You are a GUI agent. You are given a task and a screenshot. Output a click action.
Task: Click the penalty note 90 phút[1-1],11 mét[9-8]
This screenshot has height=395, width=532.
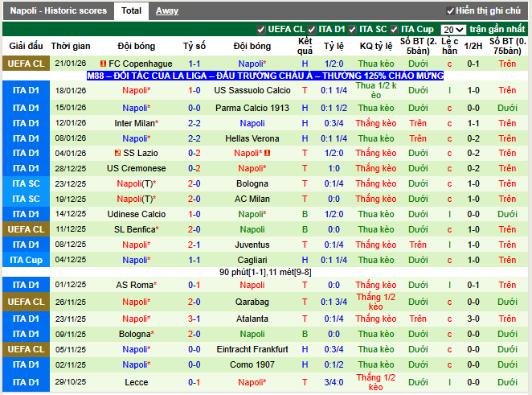(265, 273)
